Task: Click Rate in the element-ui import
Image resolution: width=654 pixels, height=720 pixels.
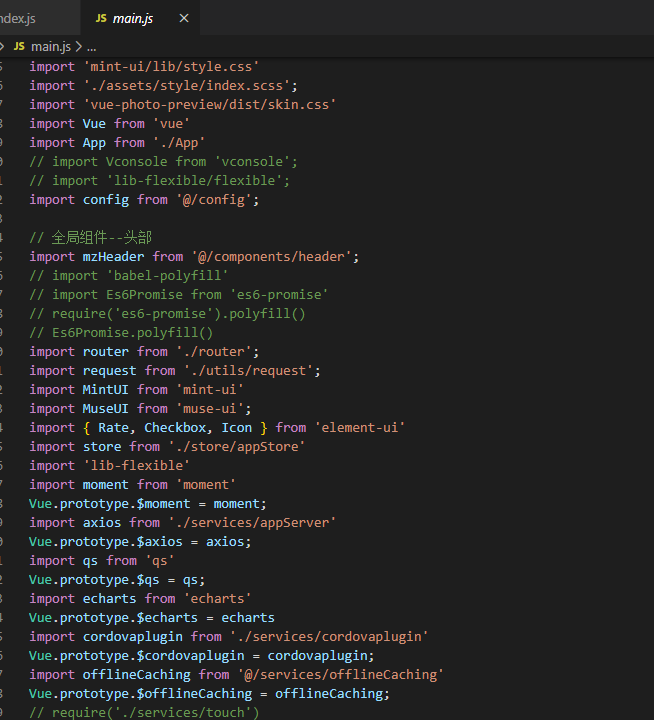Action: [x=113, y=428]
